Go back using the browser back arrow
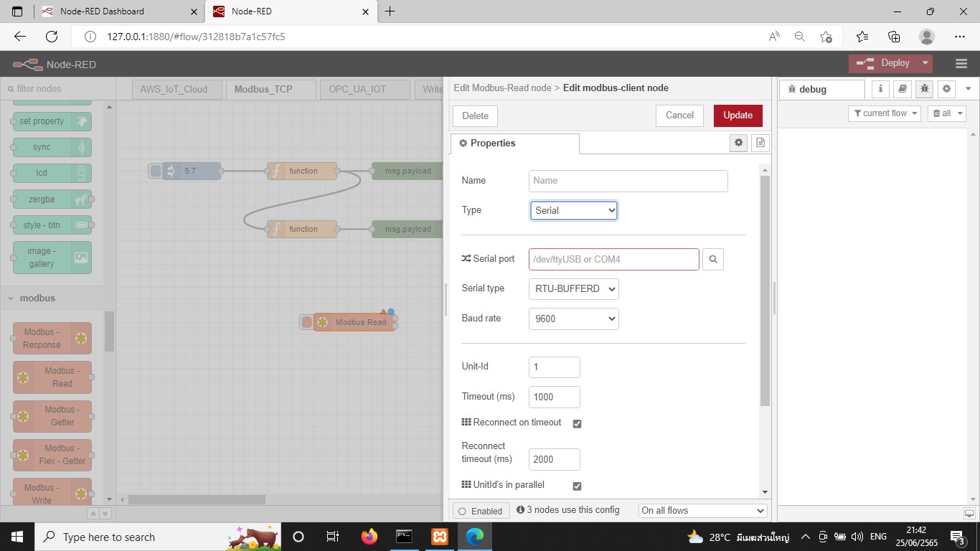 (19, 37)
